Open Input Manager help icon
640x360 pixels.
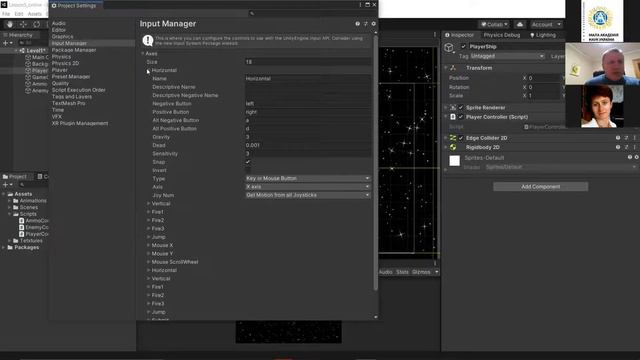pos(358,24)
